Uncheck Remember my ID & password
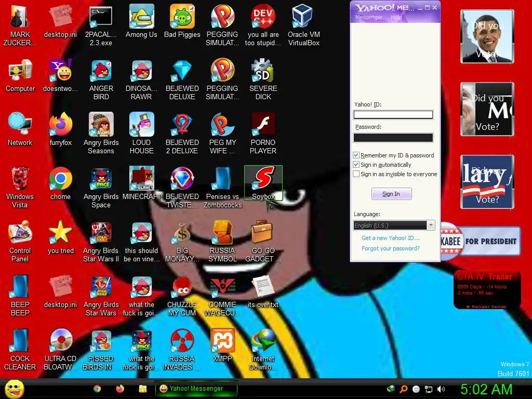Viewport: 532px width, 399px height. pyautogui.click(x=356, y=155)
